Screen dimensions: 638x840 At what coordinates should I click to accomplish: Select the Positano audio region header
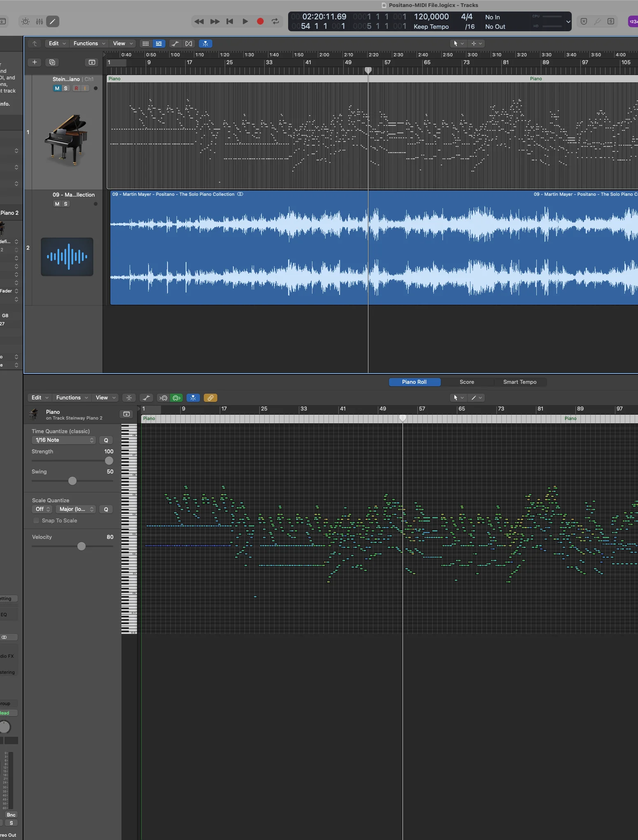point(374,194)
